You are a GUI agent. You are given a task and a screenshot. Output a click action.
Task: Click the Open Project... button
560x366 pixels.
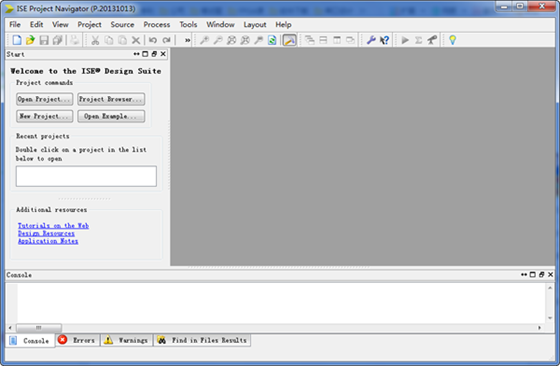point(45,99)
